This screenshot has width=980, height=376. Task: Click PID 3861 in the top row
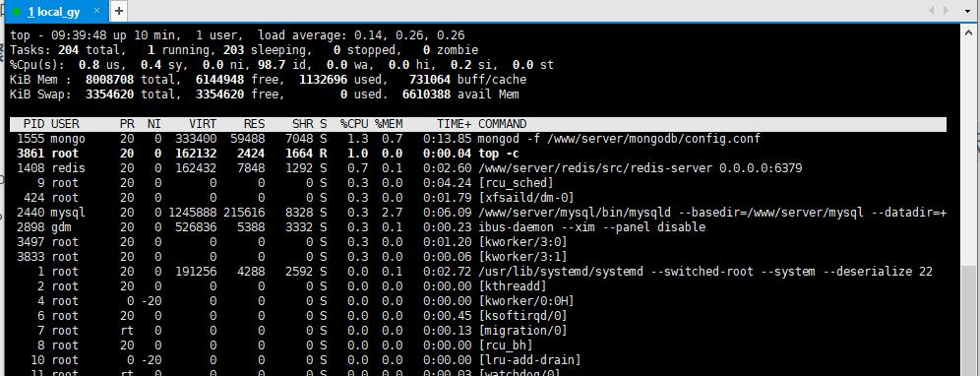(31, 154)
